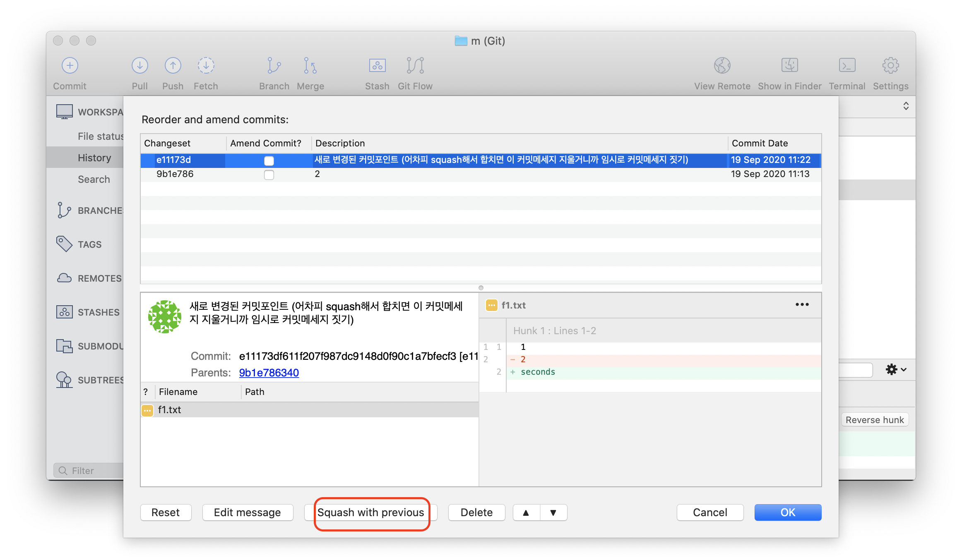Viewport: 962px width, 560px height.
Task: Open the Branch tool
Action: pos(274,65)
